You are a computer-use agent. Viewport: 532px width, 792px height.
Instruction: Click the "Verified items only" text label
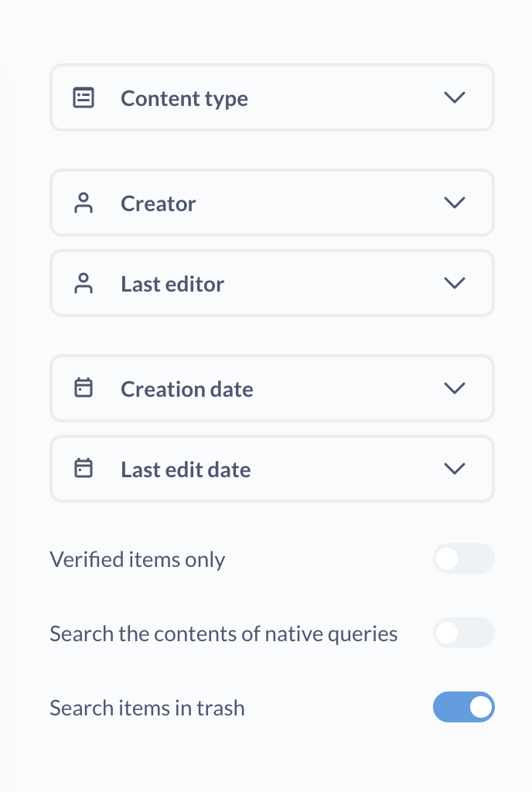138,559
